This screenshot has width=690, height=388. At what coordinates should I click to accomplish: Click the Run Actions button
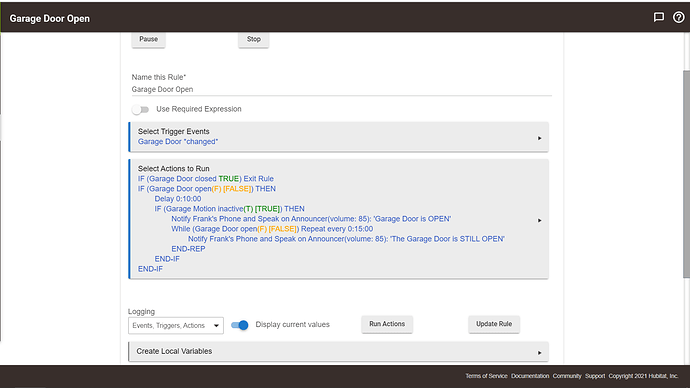387,324
